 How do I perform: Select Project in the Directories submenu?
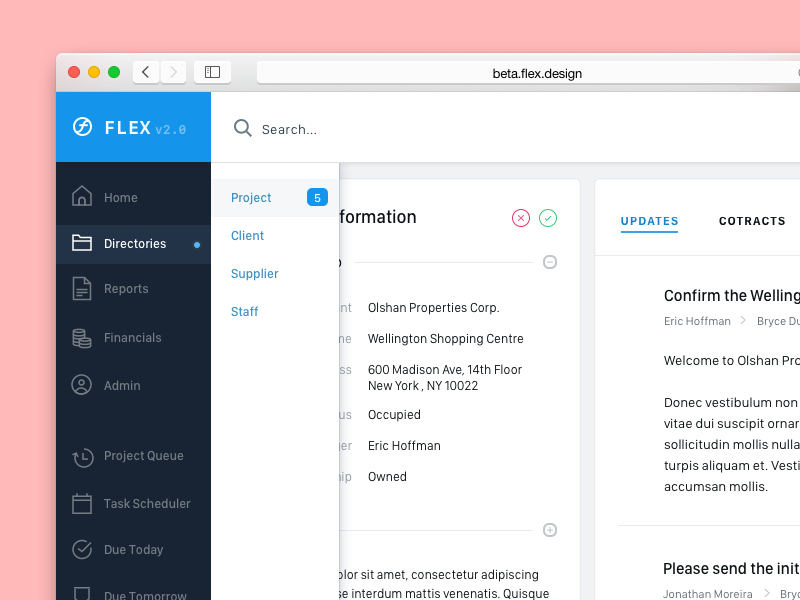tap(251, 198)
